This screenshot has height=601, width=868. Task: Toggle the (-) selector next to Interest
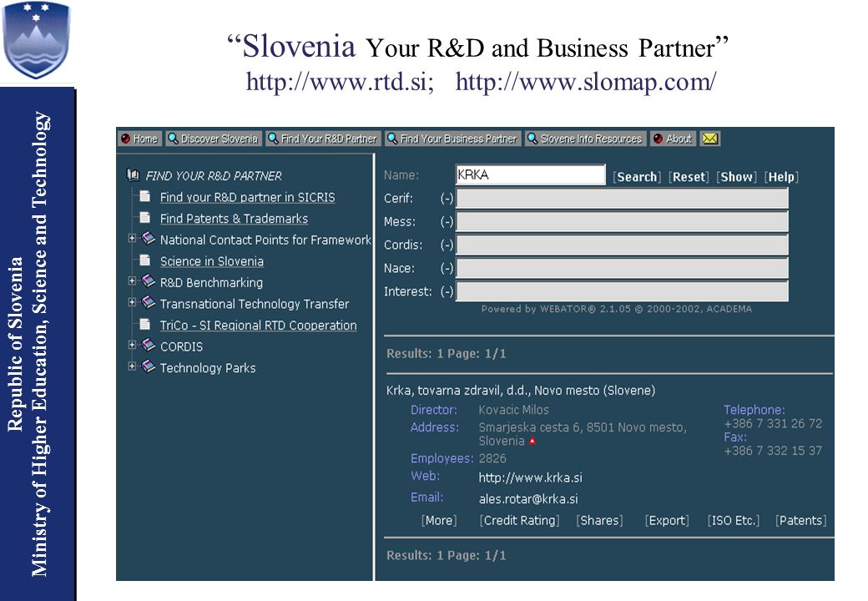click(447, 291)
